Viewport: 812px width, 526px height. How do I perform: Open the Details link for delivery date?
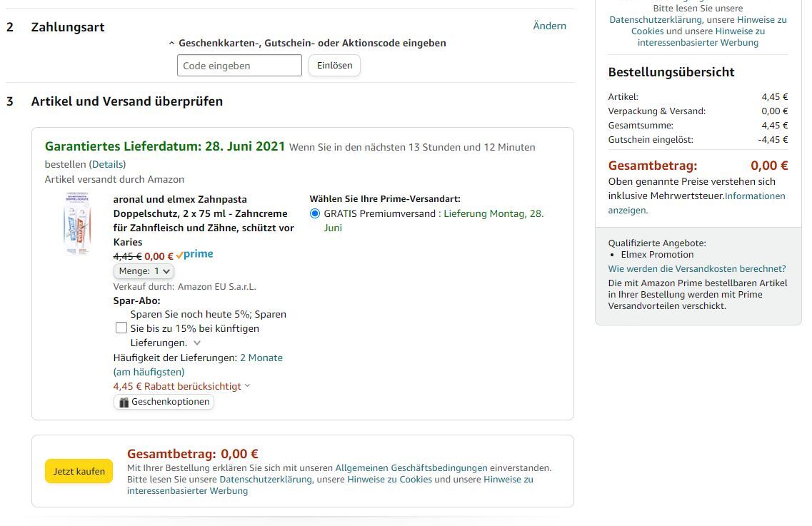108,164
